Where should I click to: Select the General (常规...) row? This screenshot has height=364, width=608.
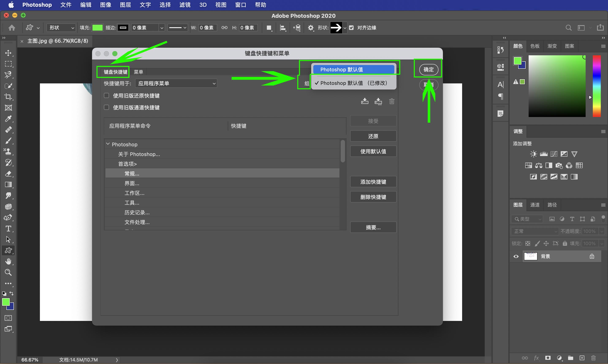pos(222,173)
